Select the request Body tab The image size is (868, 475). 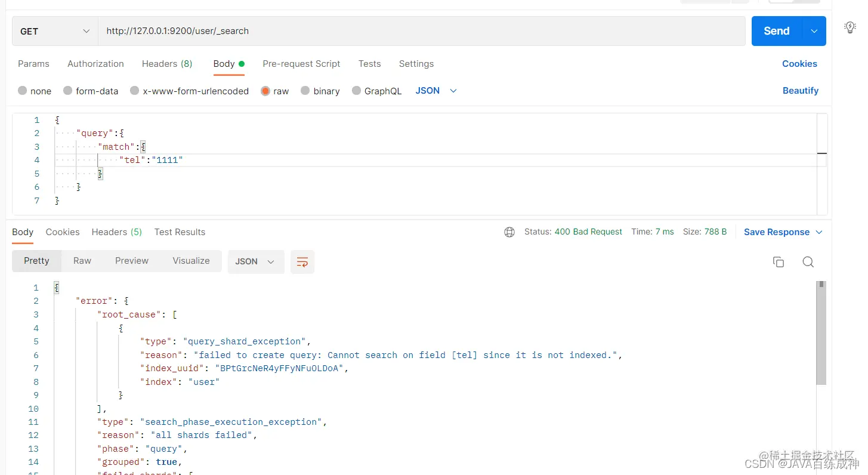229,64
